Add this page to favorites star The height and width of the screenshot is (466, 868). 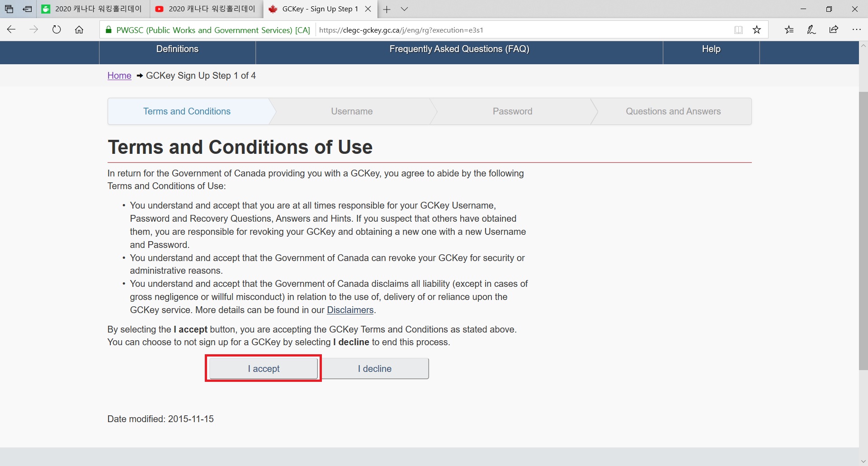(757, 30)
